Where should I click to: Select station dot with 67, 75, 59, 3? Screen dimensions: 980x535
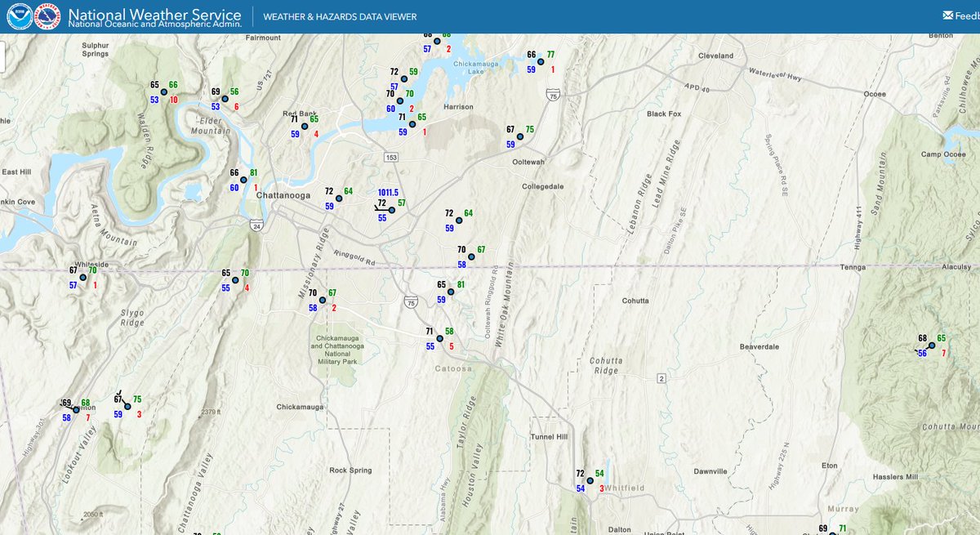(127, 406)
